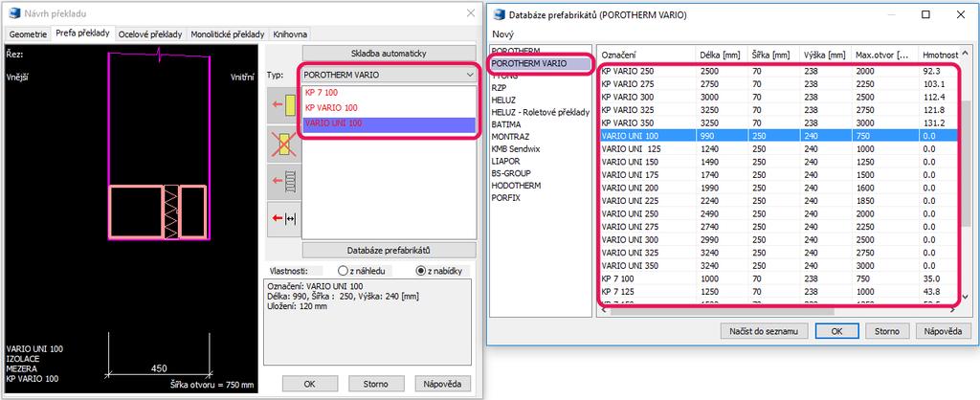Image resolution: width=980 pixels, height=400 pixels.
Task: Click the Skladba automaticky button
Action: [389, 54]
